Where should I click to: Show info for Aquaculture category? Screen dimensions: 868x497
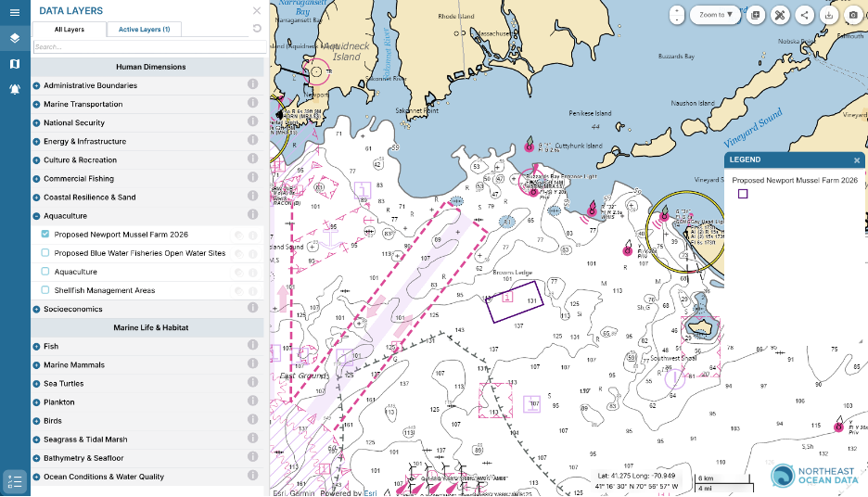pos(253,214)
